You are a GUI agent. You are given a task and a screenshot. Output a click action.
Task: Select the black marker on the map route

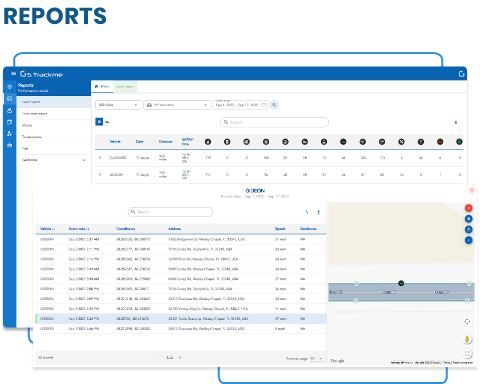point(401,283)
